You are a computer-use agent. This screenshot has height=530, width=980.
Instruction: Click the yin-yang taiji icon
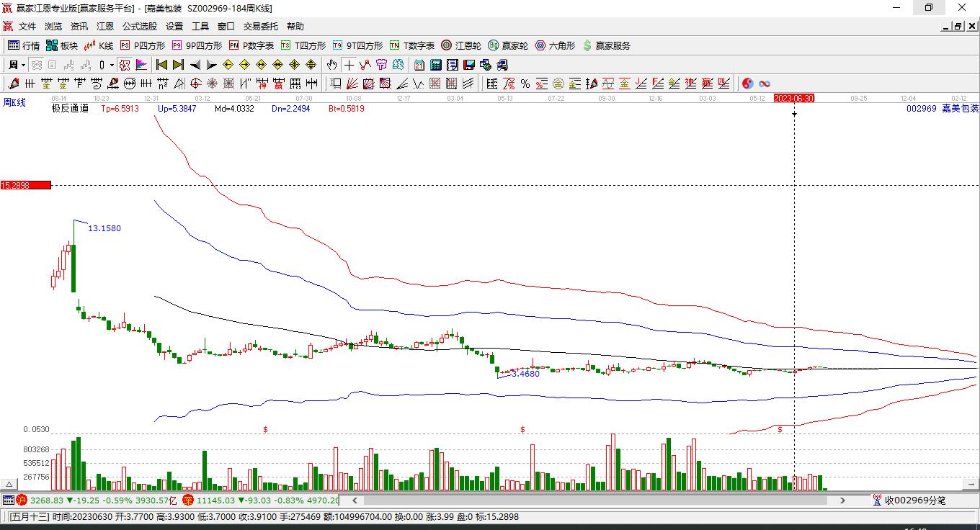[x=748, y=84]
